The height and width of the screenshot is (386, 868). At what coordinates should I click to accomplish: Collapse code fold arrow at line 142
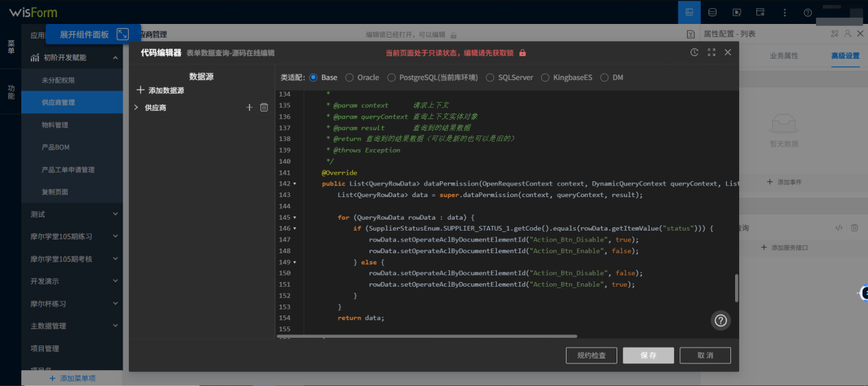pyautogui.click(x=295, y=183)
